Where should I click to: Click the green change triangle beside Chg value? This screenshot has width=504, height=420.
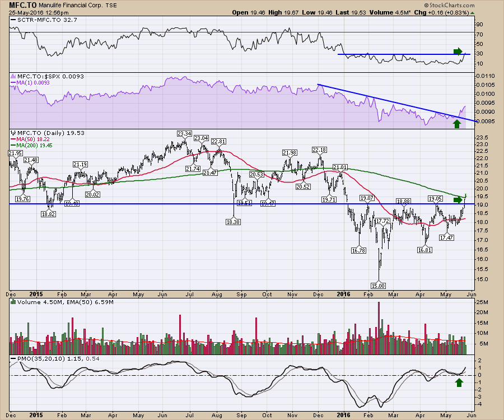tap(472, 12)
